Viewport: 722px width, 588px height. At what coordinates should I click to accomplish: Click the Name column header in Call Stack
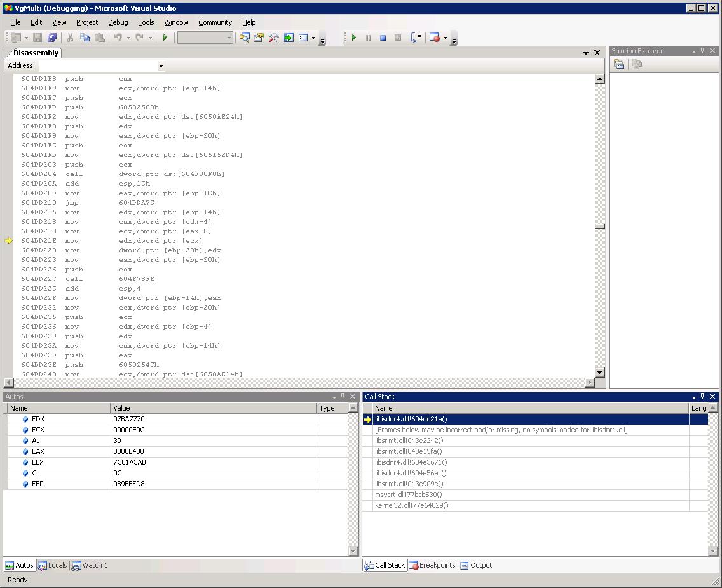point(530,408)
